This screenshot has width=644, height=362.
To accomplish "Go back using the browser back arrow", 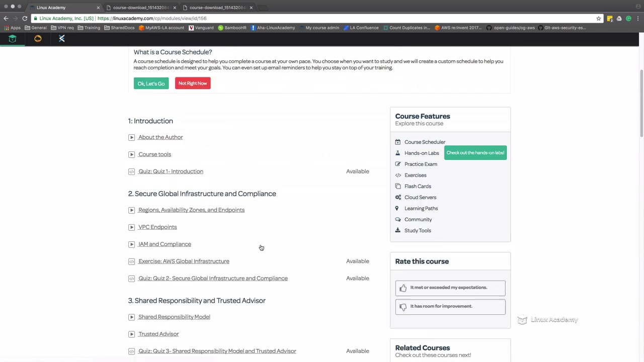I will 6,19.
